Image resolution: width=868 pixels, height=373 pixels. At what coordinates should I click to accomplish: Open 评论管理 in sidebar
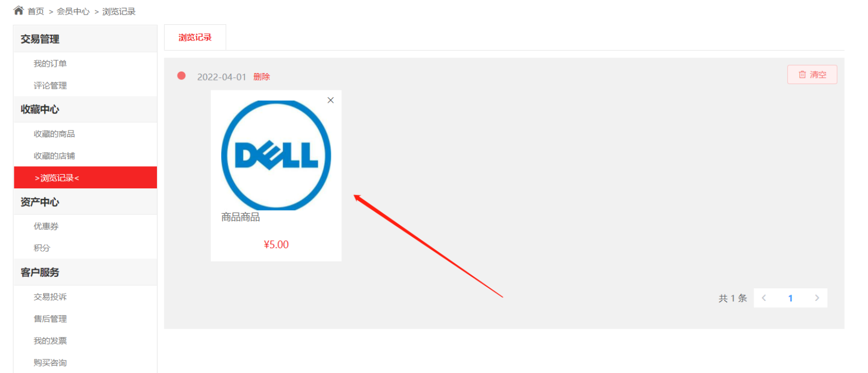click(50, 85)
